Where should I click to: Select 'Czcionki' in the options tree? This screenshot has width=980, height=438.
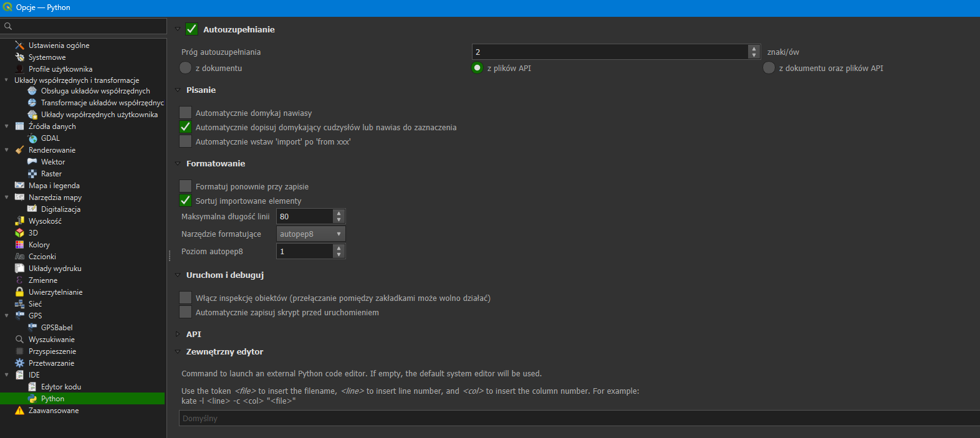[x=42, y=257]
